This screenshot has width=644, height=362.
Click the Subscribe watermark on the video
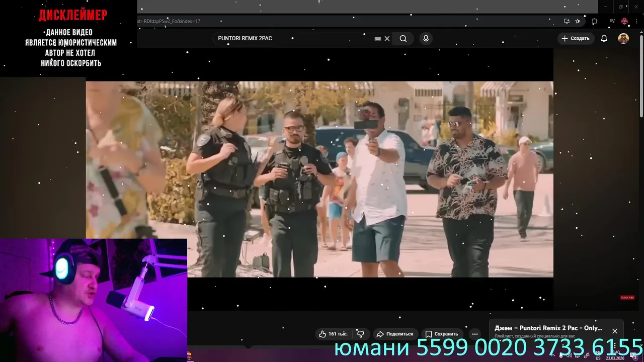point(627,298)
